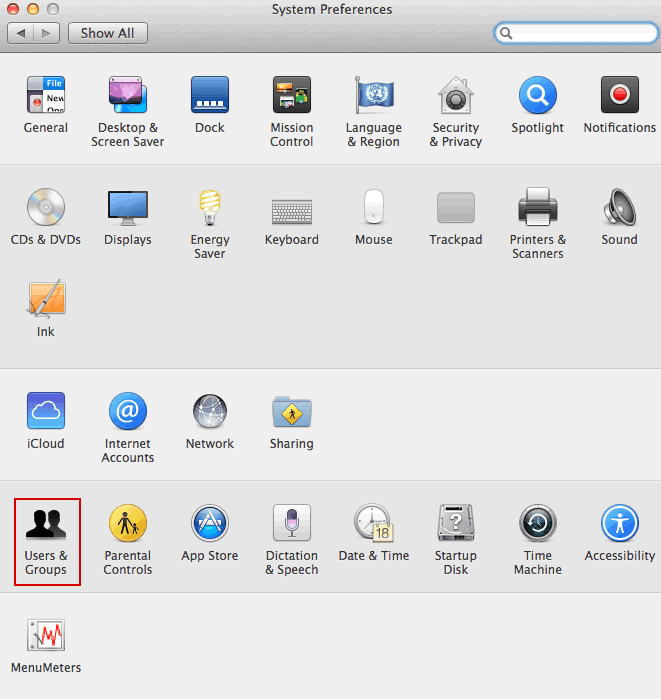
Task: Go back with the left arrow button
Action: [21, 33]
